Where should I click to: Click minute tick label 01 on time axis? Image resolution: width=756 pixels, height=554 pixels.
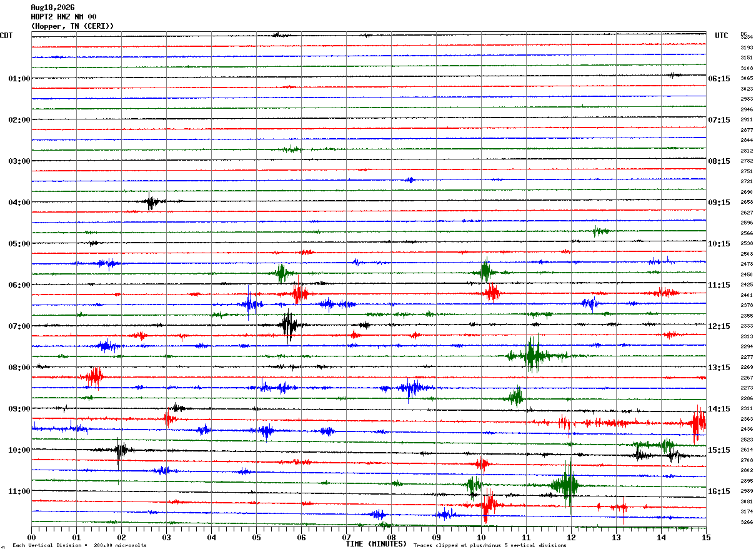point(76,537)
